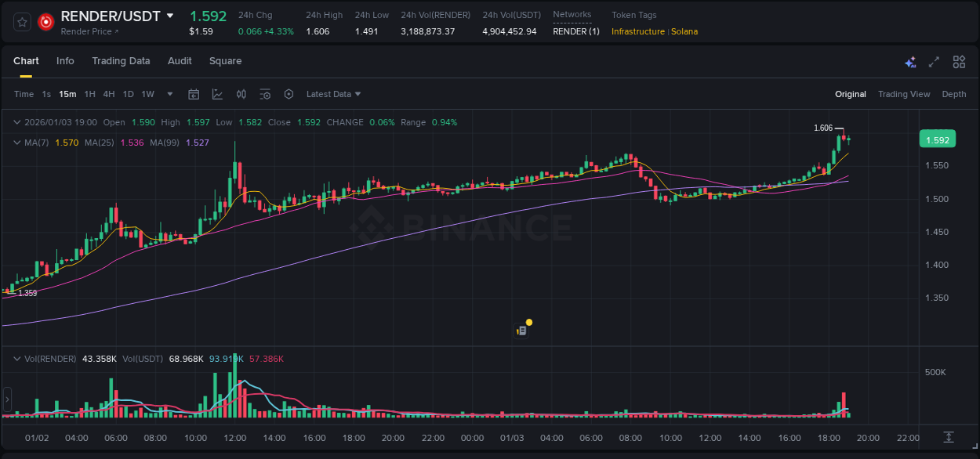Switch to the Trading Data tab
Viewport: 980px width, 459px height.
(x=121, y=61)
